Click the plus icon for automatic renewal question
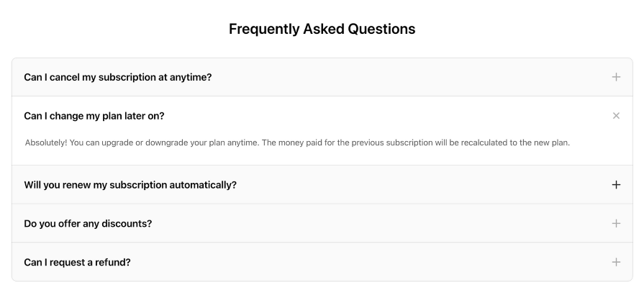 click(x=616, y=185)
